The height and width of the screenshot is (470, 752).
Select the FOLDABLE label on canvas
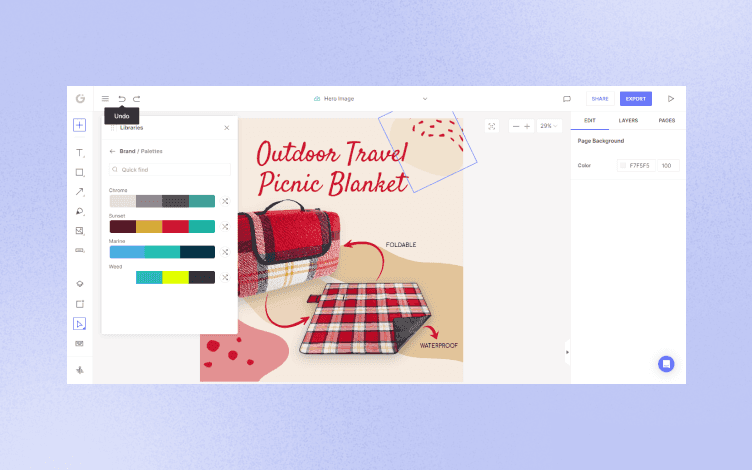[x=401, y=245]
